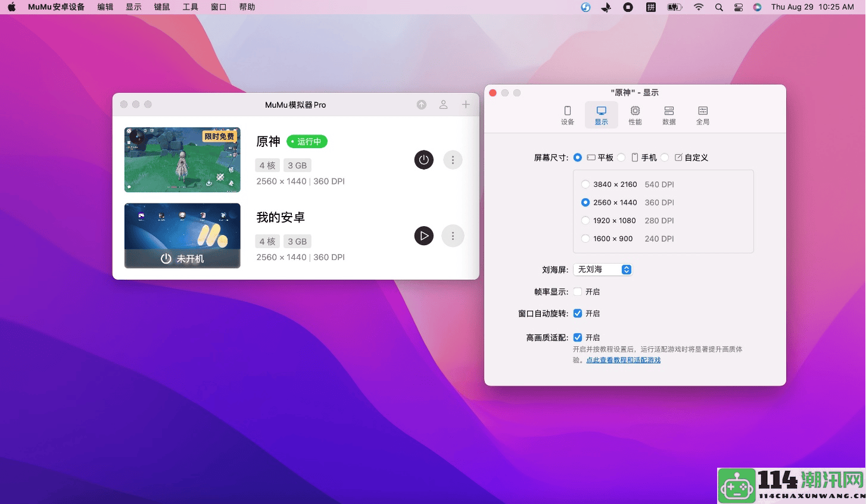Switch to the 数据 settings tab
This screenshot has height=504, width=866.
pyautogui.click(x=669, y=115)
